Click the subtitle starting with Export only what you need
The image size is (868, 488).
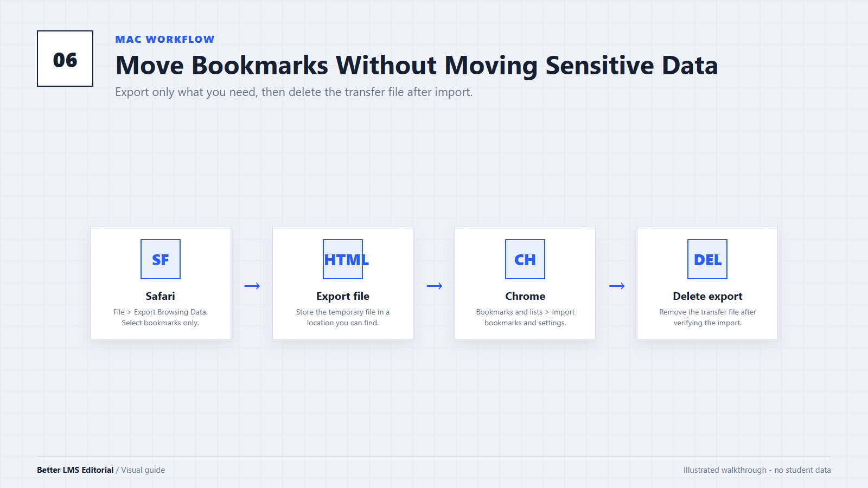tap(294, 92)
